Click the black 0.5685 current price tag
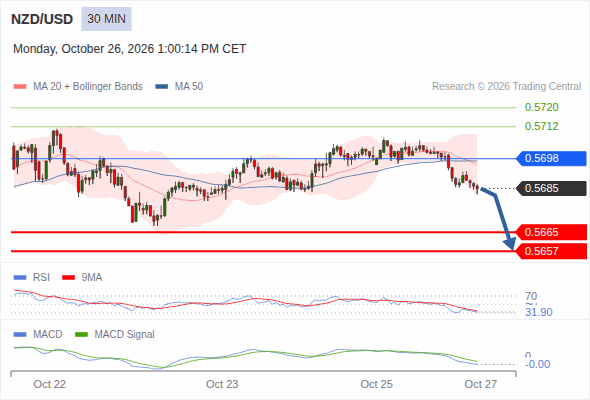 click(x=551, y=188)
